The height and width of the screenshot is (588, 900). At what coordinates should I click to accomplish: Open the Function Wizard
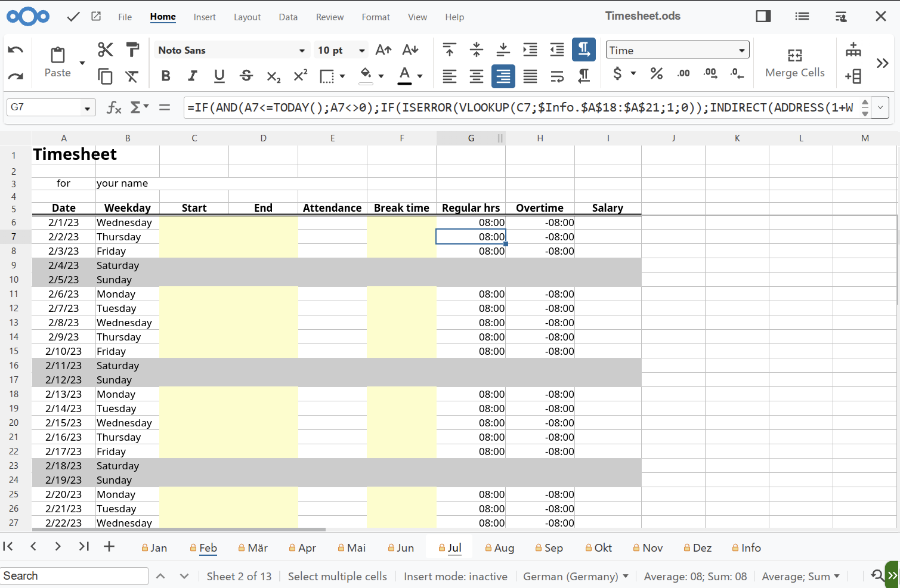pyautogui.click(x=113, y=107)
